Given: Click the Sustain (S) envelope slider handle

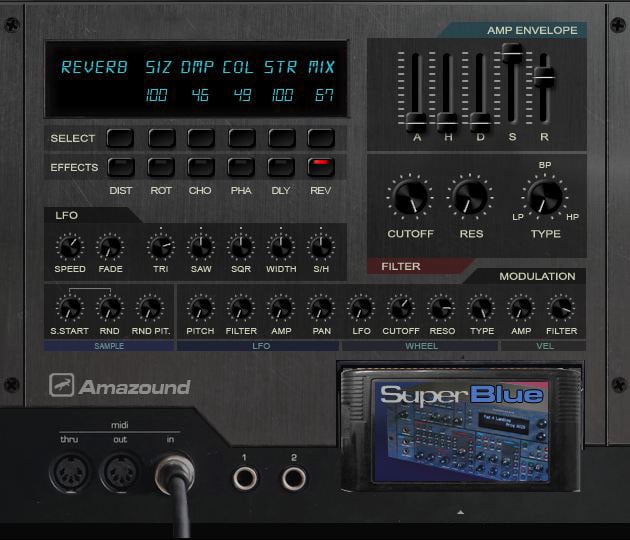Looking at the screenshot, I should (x=512, y=52).
